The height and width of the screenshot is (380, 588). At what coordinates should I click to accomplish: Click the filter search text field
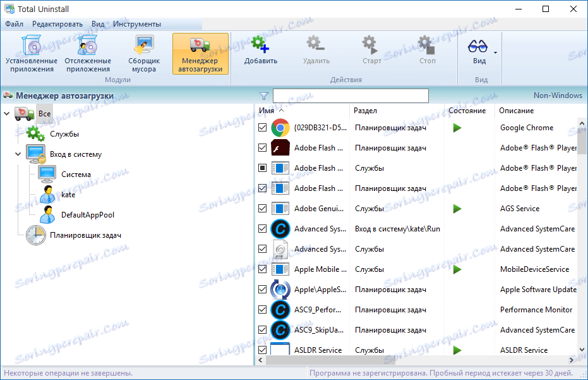pyautogui.click(x=351, y=95)
